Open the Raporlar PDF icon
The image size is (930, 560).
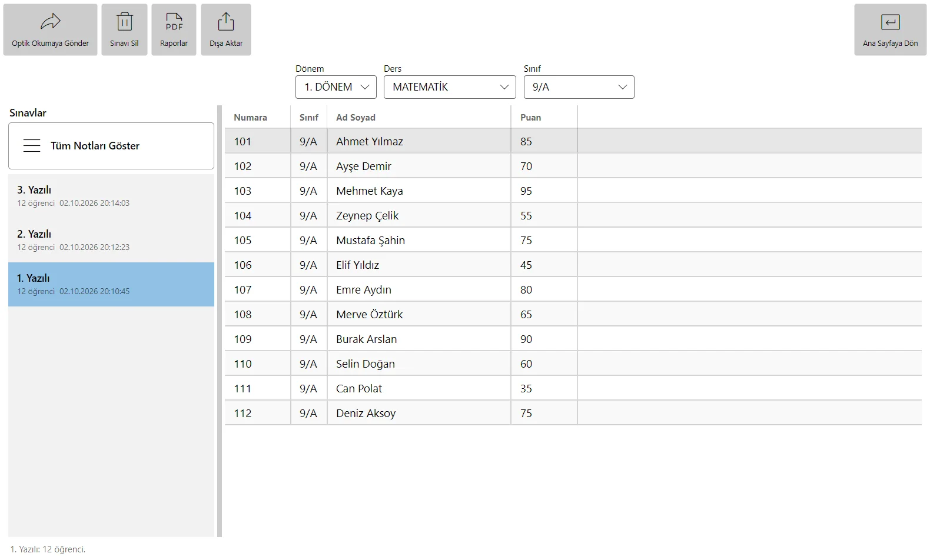(174, 22)
